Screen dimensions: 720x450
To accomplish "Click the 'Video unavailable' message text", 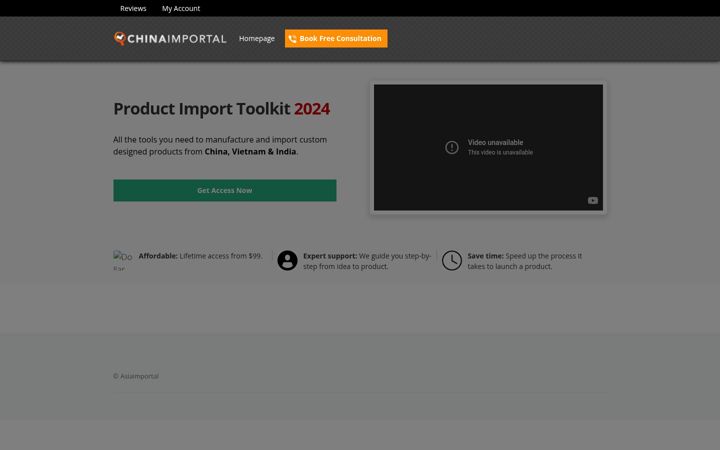I will coord(495,142).
